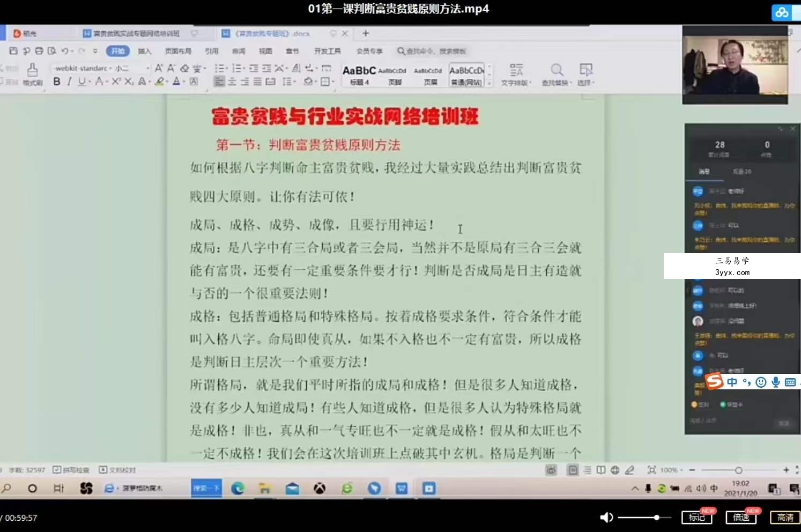Open the Text Layout menu

coord(516,75)
